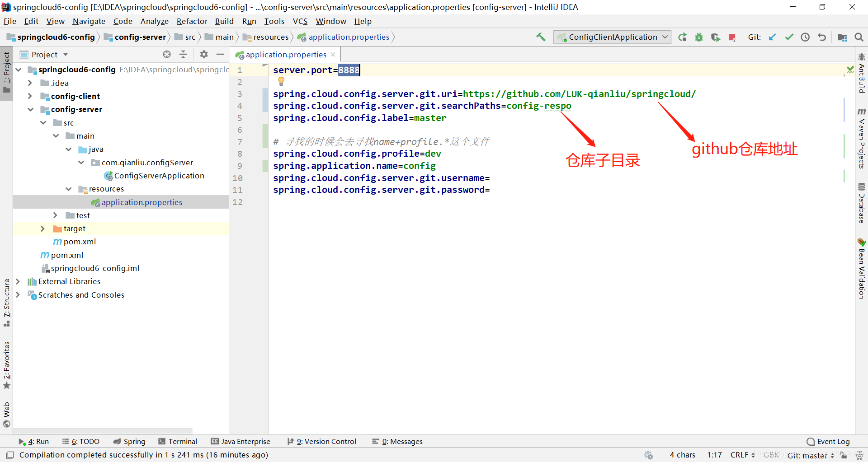
Task: Click the yellow lightbulb intention icon
Action: [281, 81]
